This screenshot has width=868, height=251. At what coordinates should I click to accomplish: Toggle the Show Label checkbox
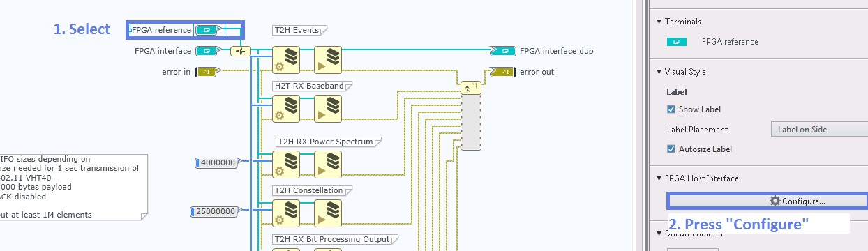coord(671,109)
